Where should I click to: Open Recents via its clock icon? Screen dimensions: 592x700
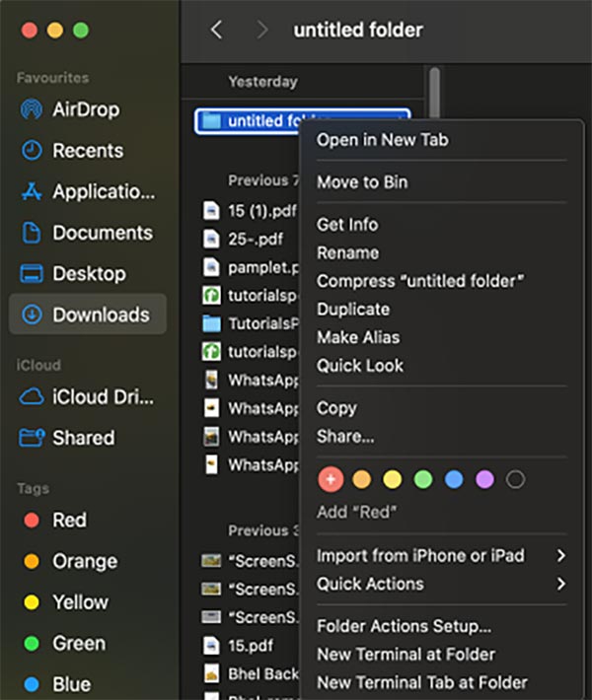coord(32,151)
